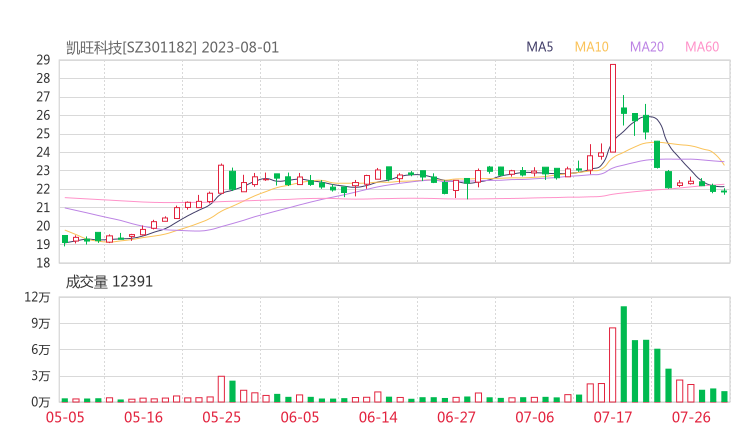Click the 06-14 date axis label
This screenshot has width=740, height=440.
pos(378,417)
